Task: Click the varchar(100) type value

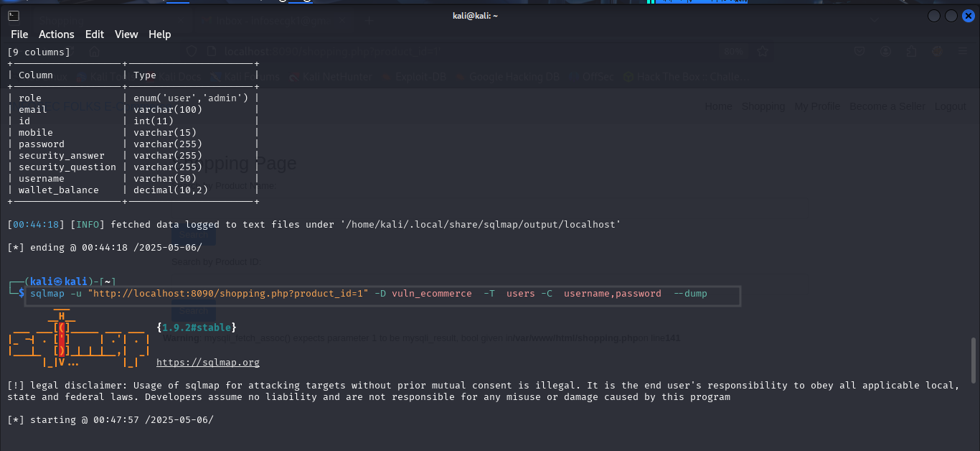Action: (x=168, y=109)
